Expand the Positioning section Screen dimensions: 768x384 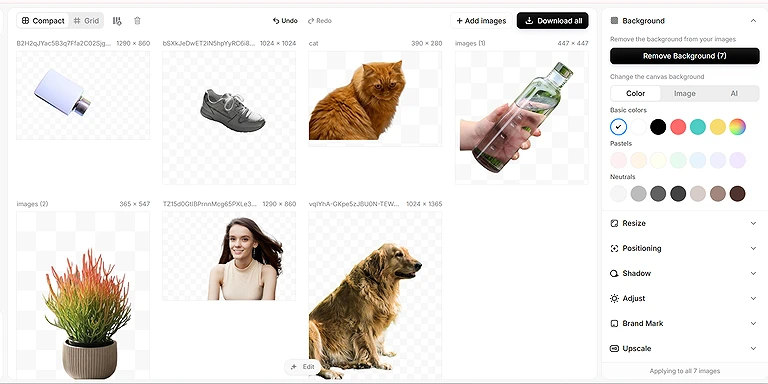point(685,248)
